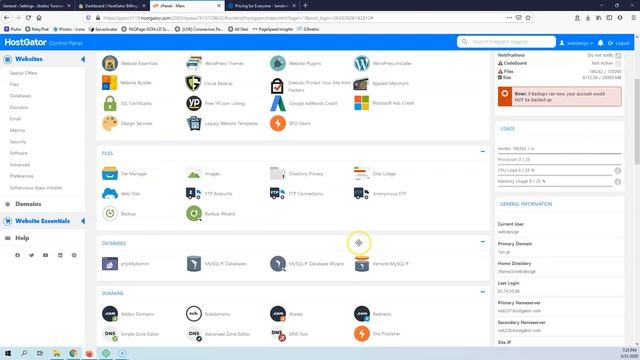This screenshot has width=640, height=360.
Task: Open PageSpeed Insights bookmark
Action: point(272,29)
